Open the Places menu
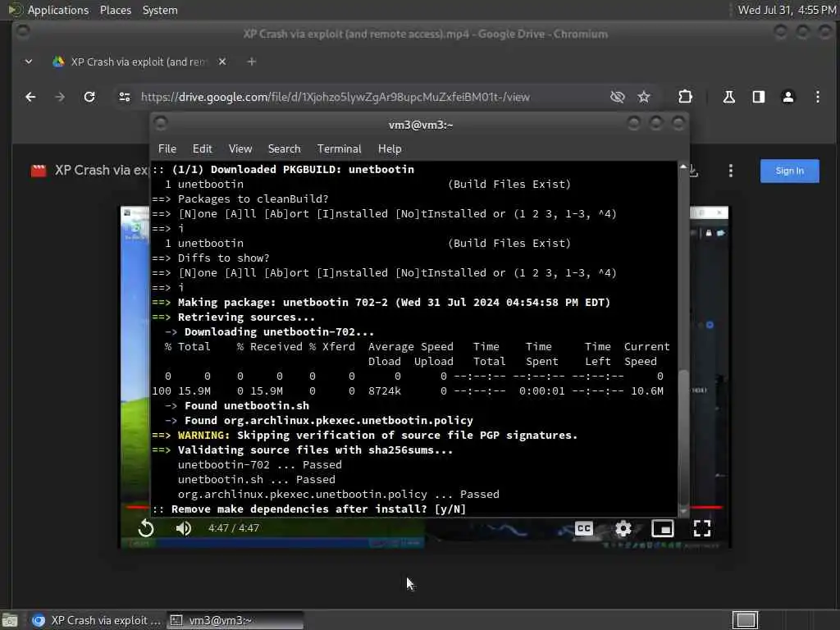This screenshot has width=840, height=630. coord(116,10)
